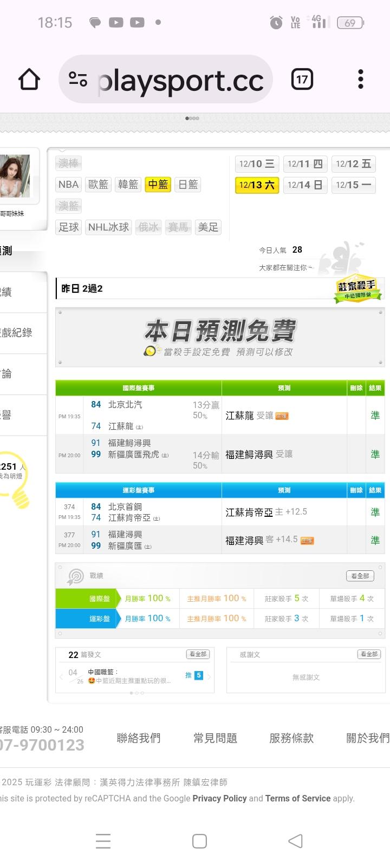This screenshot has height=868, width=390.
Task: Open the 常見問題 footer link
Action: click(x=215, y=738)
